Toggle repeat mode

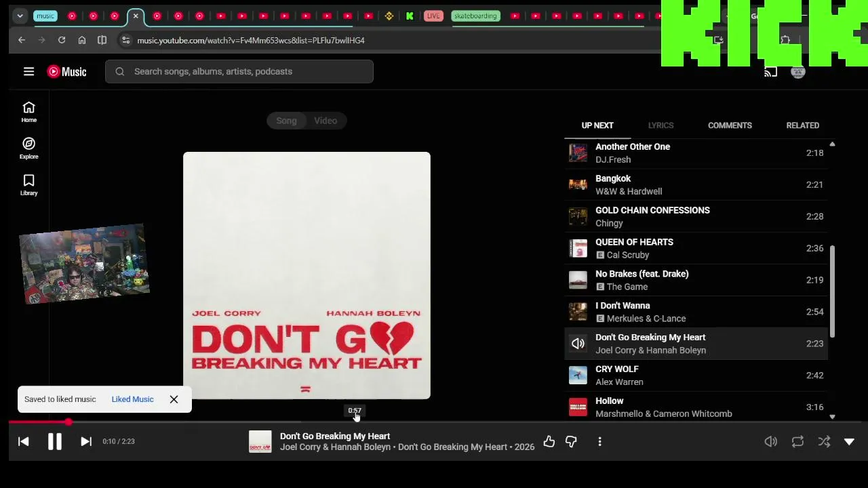[x=797, y=441]
